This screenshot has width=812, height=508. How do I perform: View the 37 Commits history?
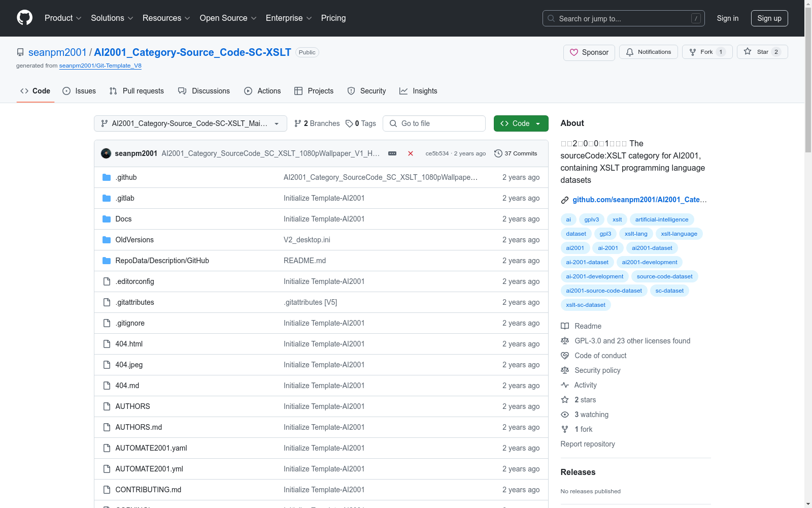tap(516, 153)
